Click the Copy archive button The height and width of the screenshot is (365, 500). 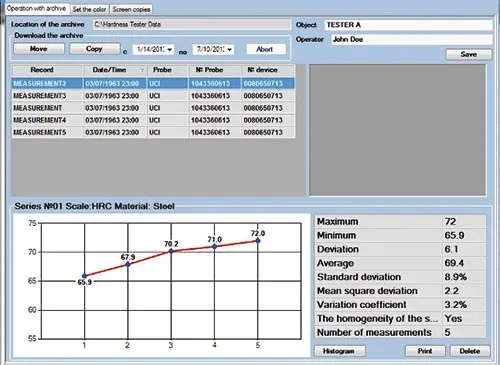[94, 49]
